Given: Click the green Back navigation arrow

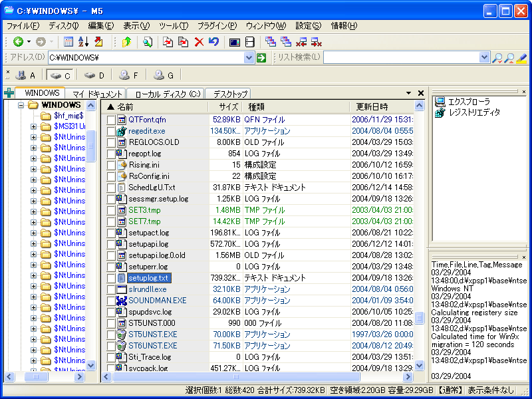Looking at the screenshot, I should click(x=18, y=42).
